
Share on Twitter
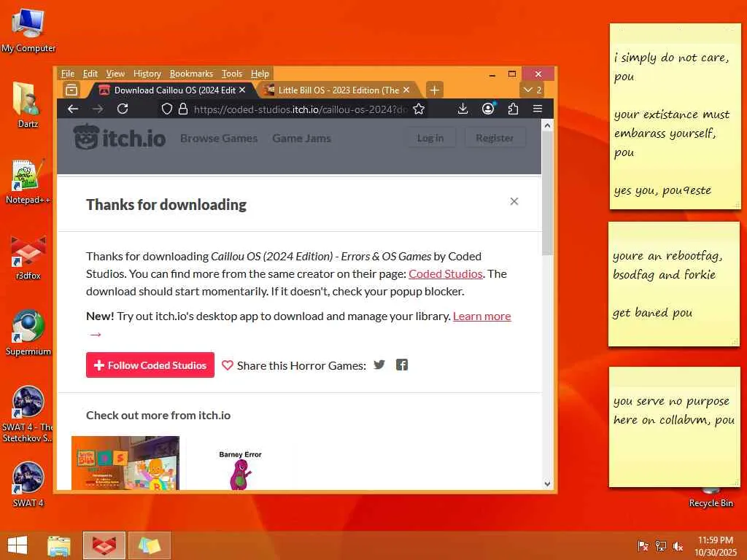[379, 365]
